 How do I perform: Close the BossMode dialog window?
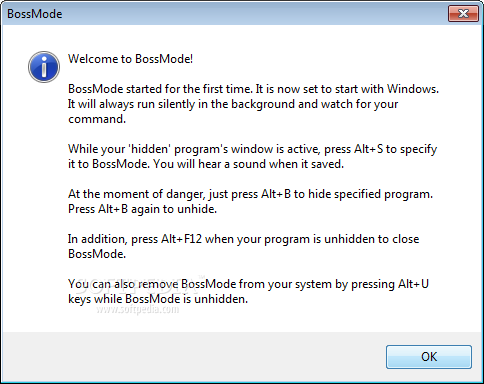pyautogui.click(x=463, y=14)
